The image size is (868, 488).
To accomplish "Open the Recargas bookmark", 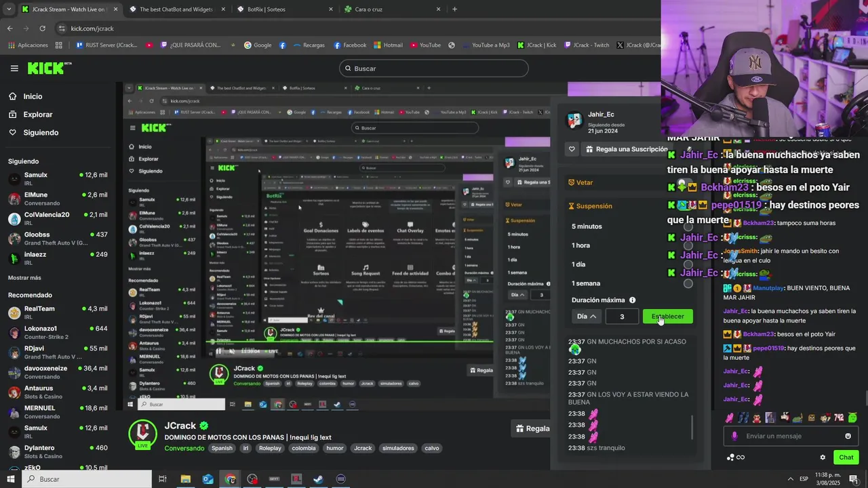I will click(309, 45).
